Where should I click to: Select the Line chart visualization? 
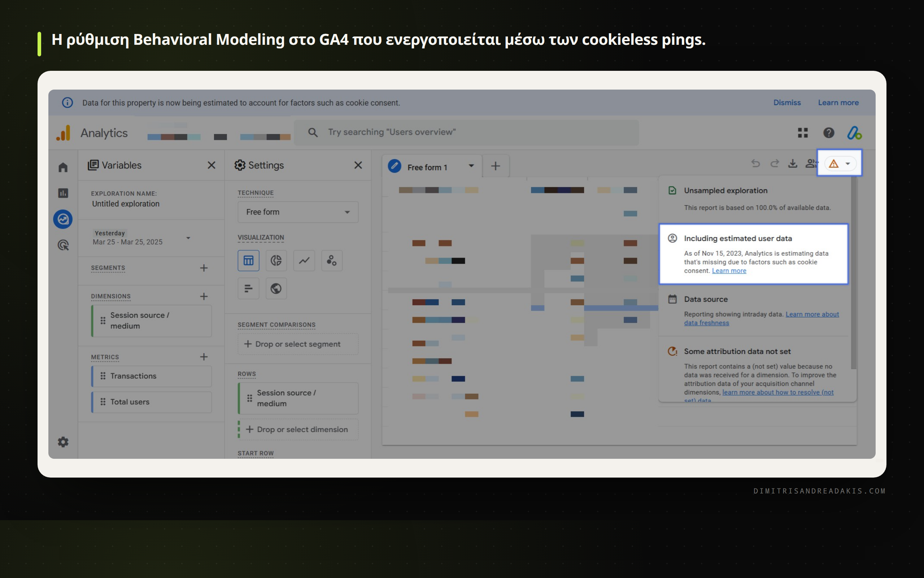coord(304,261)
